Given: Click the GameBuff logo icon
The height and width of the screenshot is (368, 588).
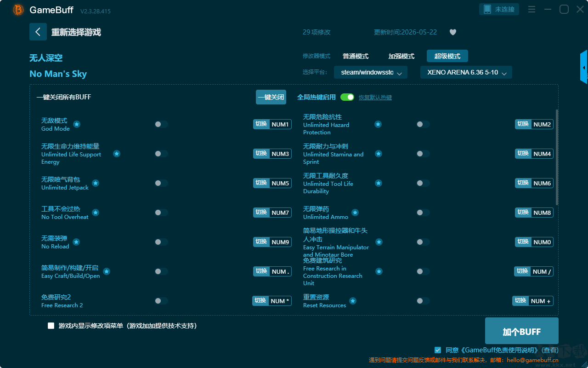Looking at the screenshot, I should [x=18, y=10].
